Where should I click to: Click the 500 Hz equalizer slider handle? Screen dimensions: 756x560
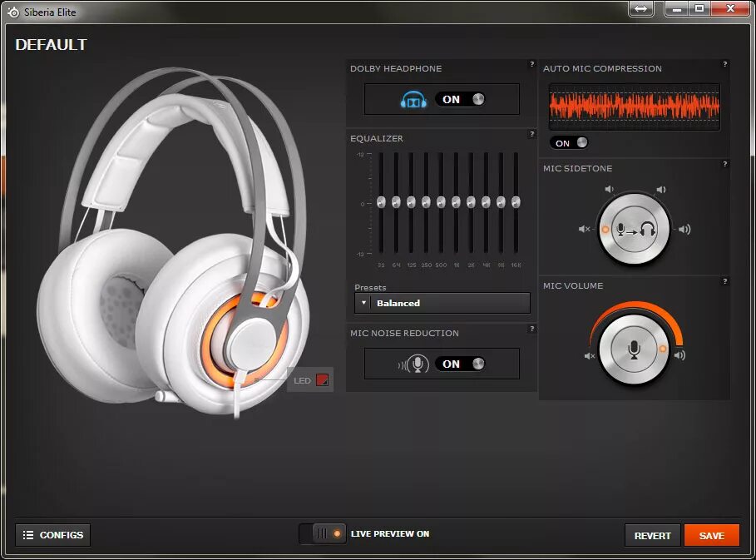[x=441, y=202]
